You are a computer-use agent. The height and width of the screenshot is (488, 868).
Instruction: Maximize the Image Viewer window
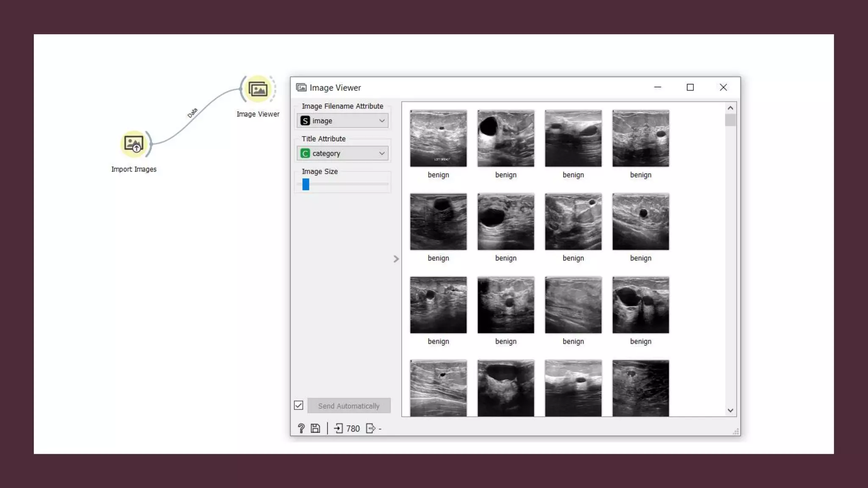[x=690, y=87]
